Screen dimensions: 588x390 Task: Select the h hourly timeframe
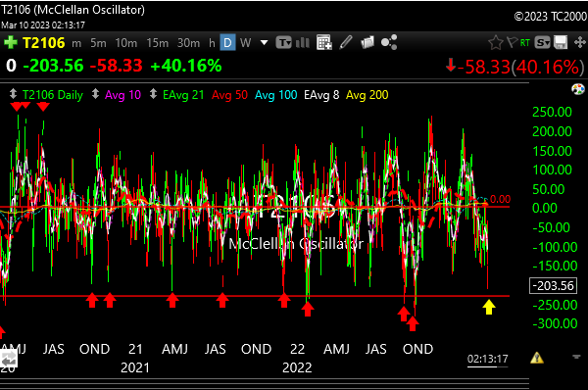(x=212, y=43)
